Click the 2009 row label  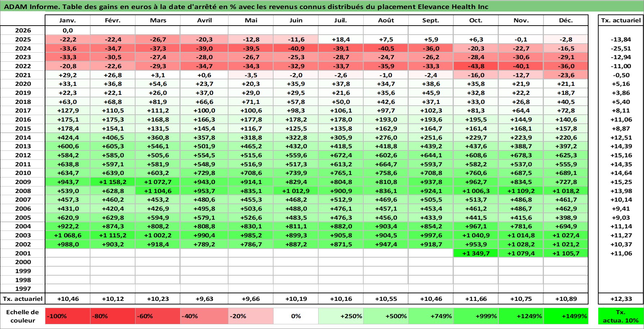tap(23, 182)
